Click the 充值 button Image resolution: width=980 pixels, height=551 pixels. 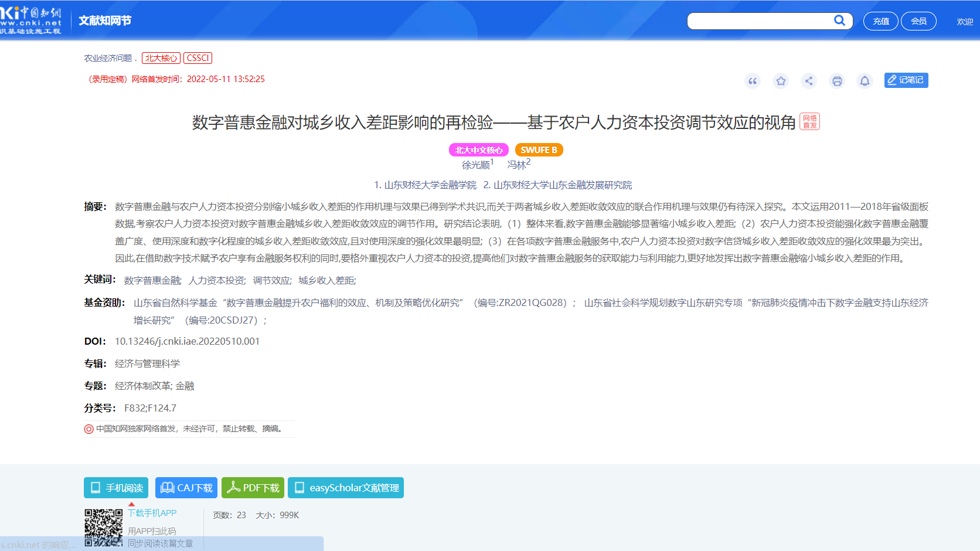pyautogui.click(x=881, y=21)
